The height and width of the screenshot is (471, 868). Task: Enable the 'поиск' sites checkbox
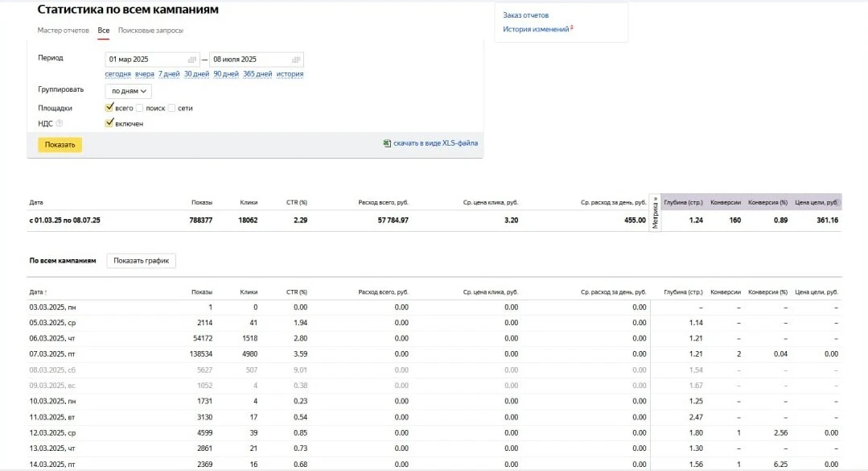(139, 108)
